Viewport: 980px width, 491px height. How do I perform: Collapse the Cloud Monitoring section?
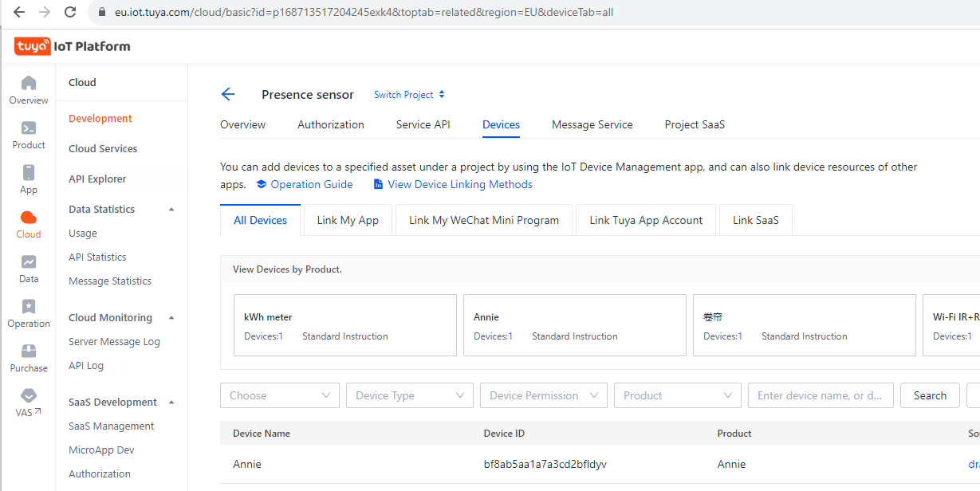(171, 318)
